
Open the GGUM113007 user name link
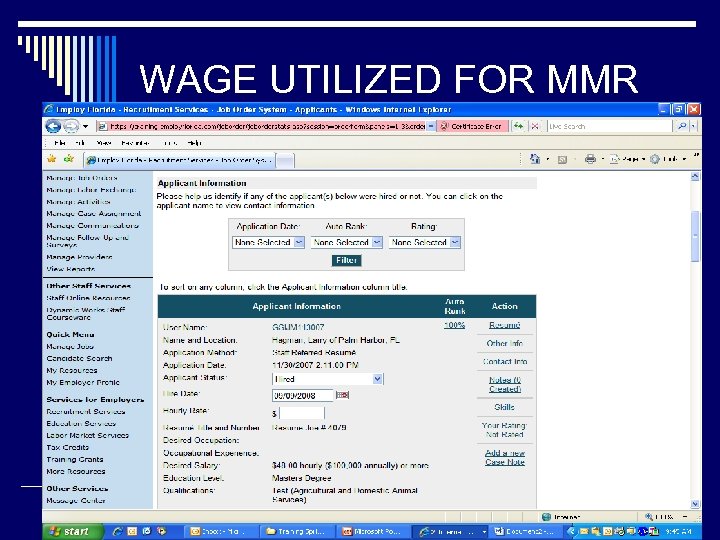click(298, 327)
